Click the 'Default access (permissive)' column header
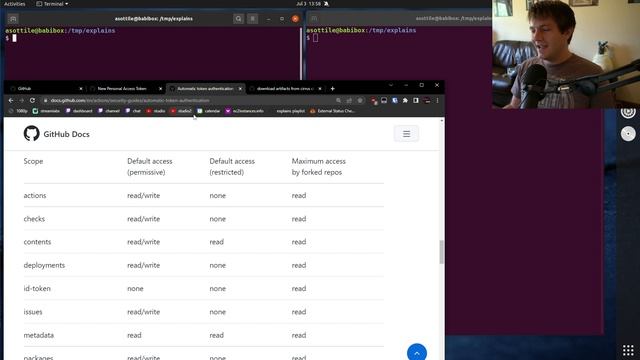The width and height of the screenshot is (640, 360). click(150, 167)
